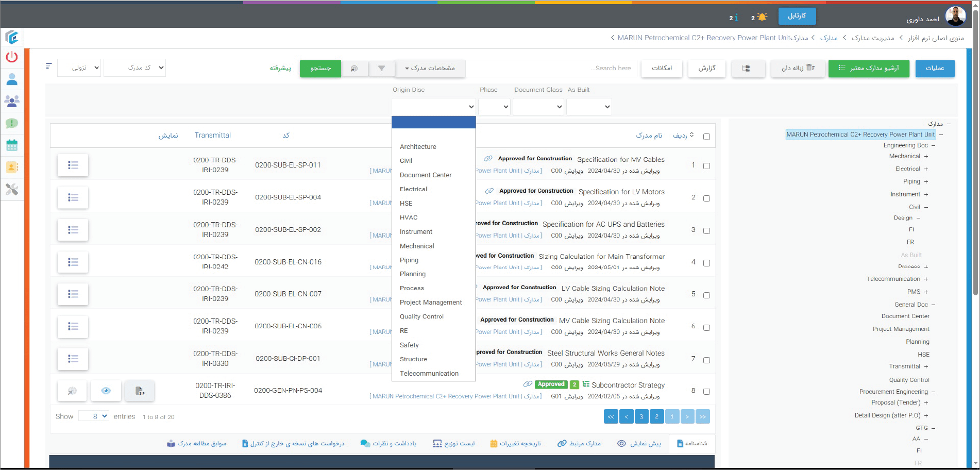Click the notification bell icon
Screen dimensions: 980x470
[762, 17]
